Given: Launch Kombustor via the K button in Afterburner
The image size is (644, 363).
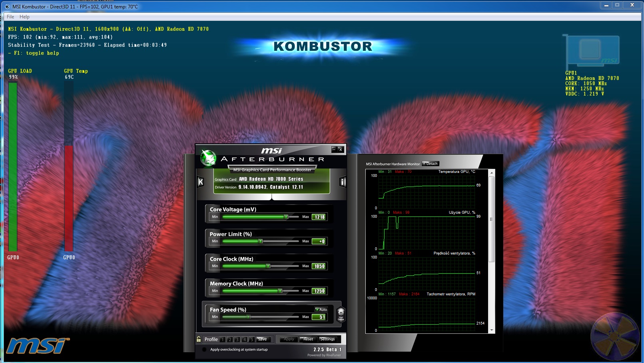Looking at the screenshot, I should click(x=201, y=182).
